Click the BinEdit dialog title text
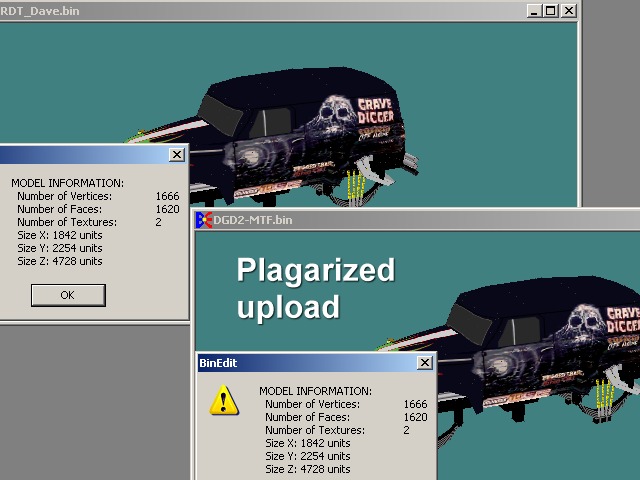 pos(218,363)
